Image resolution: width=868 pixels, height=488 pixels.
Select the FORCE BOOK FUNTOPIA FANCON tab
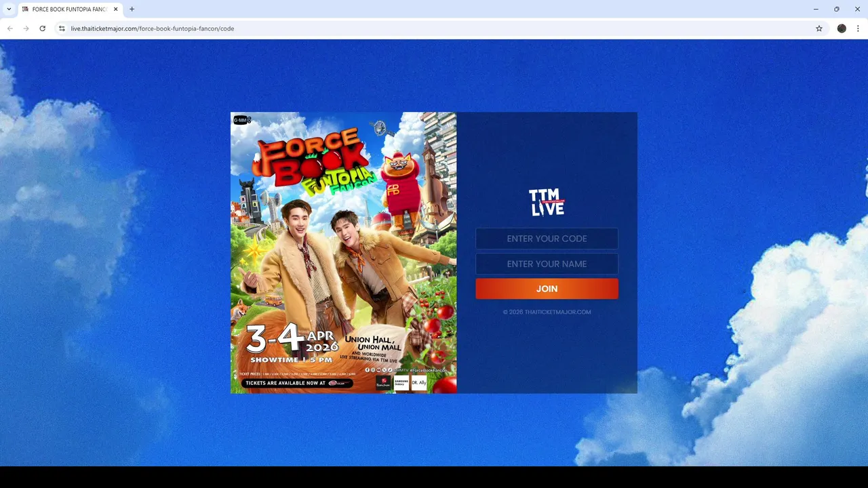pyautogui.click(x=70, y=9)
